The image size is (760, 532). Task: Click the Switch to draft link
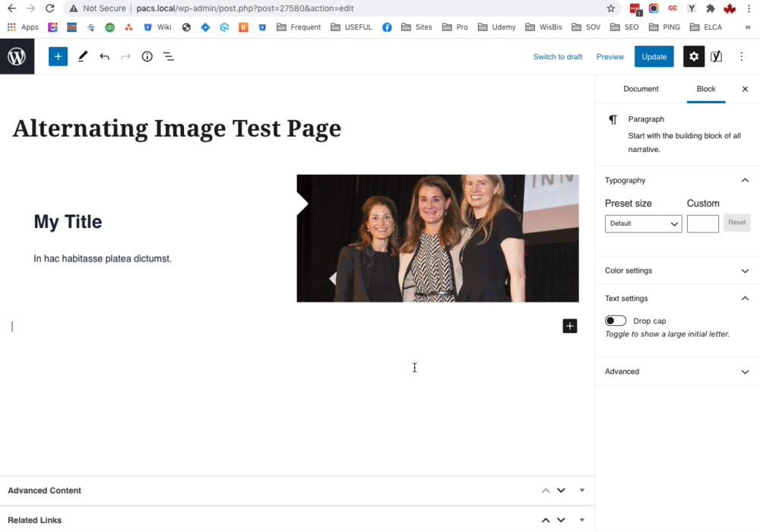point(558,57)
